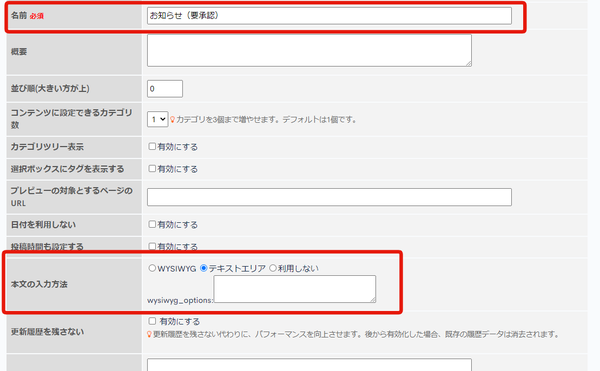Focus the 並び順 number field
The width and height of the screenshot is (600, 371).
click(165, 89)
